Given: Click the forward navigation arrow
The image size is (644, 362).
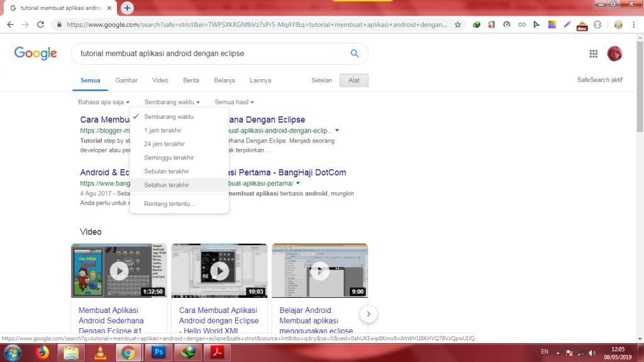Looking at the screenshot, I should point(25,25).
